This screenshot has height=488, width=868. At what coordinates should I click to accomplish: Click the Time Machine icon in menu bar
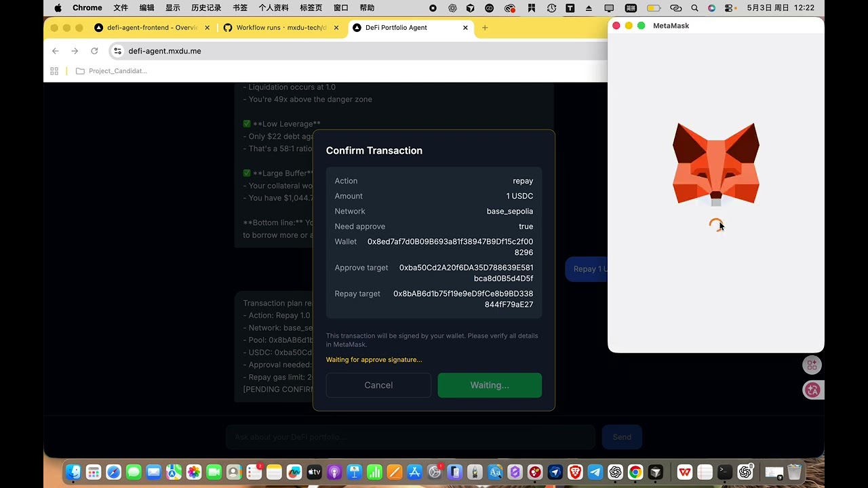pyautogui.click(x=551, y=8)
